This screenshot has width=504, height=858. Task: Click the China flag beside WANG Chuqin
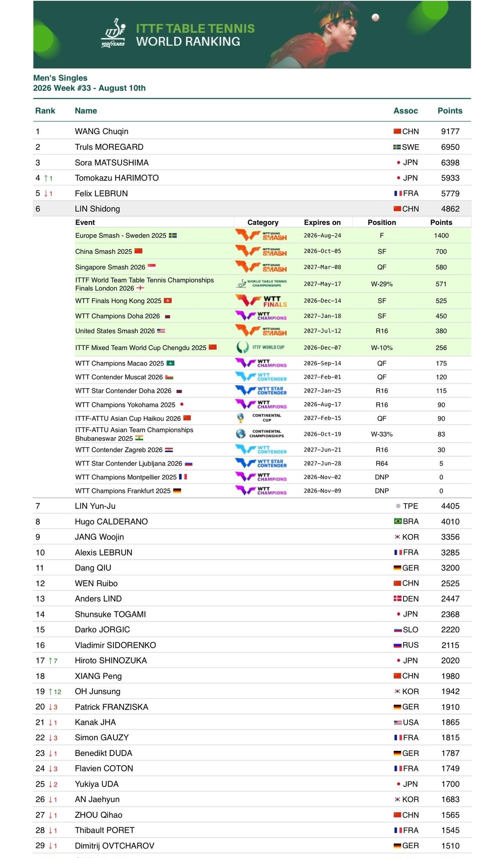point(397,131)
